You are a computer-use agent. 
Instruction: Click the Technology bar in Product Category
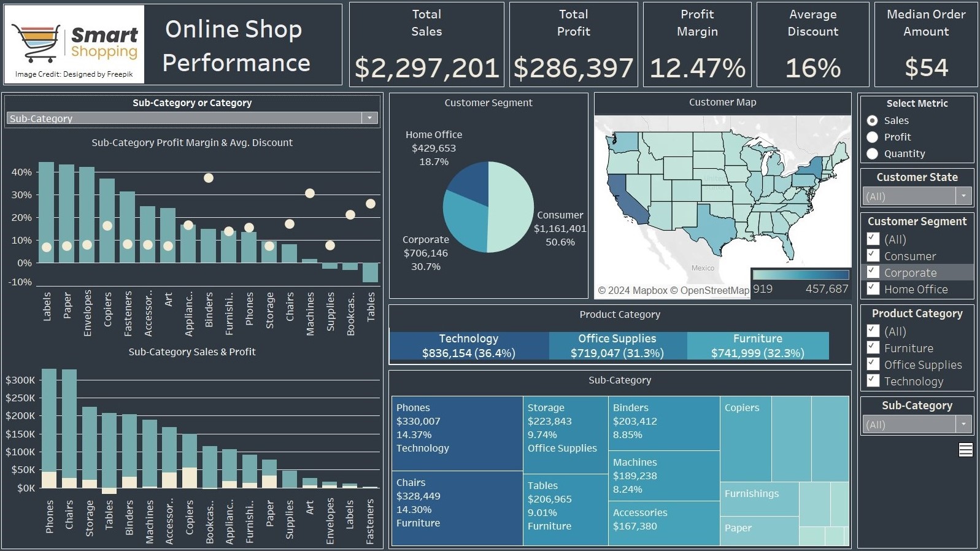point(469,346)
